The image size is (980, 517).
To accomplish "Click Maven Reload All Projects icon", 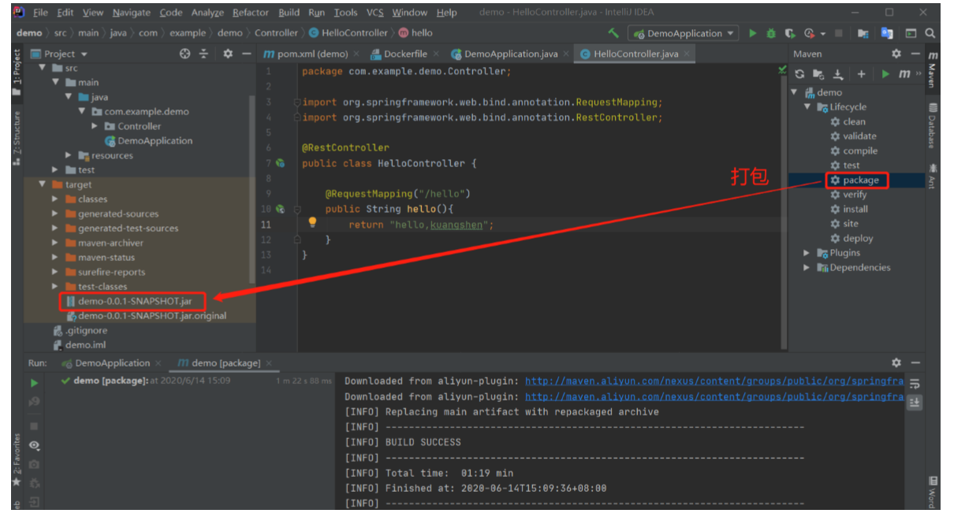I will [800, 74].
